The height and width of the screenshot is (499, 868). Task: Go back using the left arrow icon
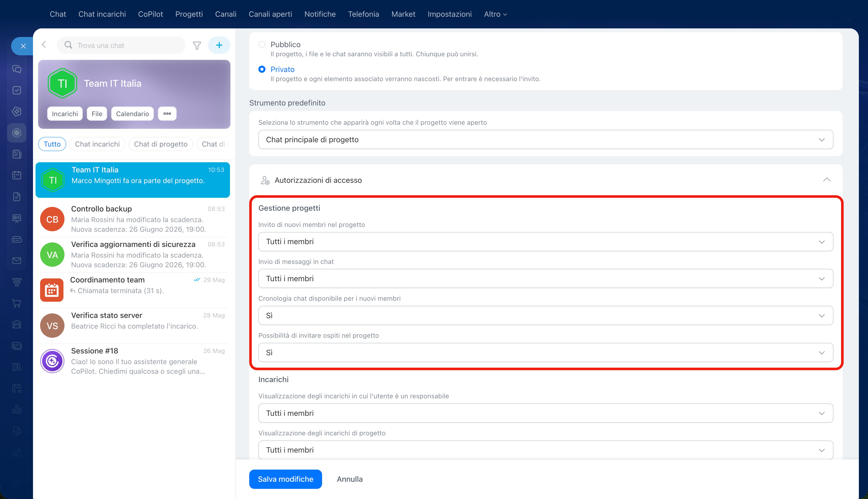[44, 45]
